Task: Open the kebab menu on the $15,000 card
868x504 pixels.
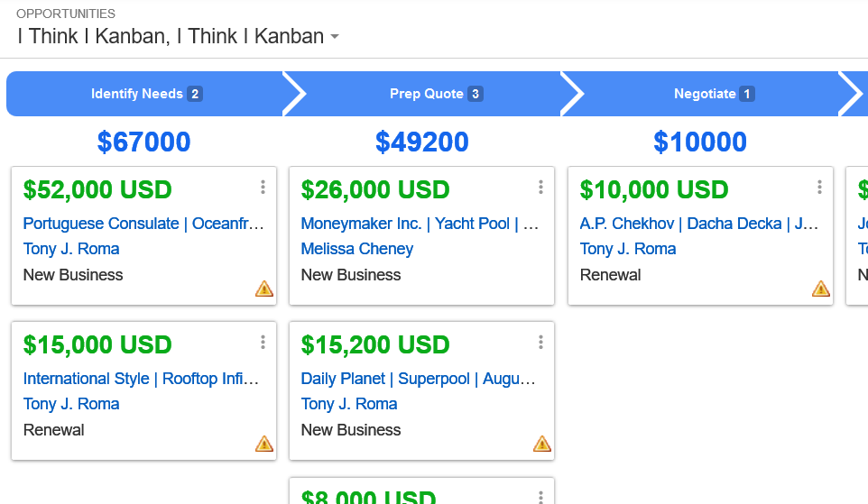Action: click(x=263, y=343)
